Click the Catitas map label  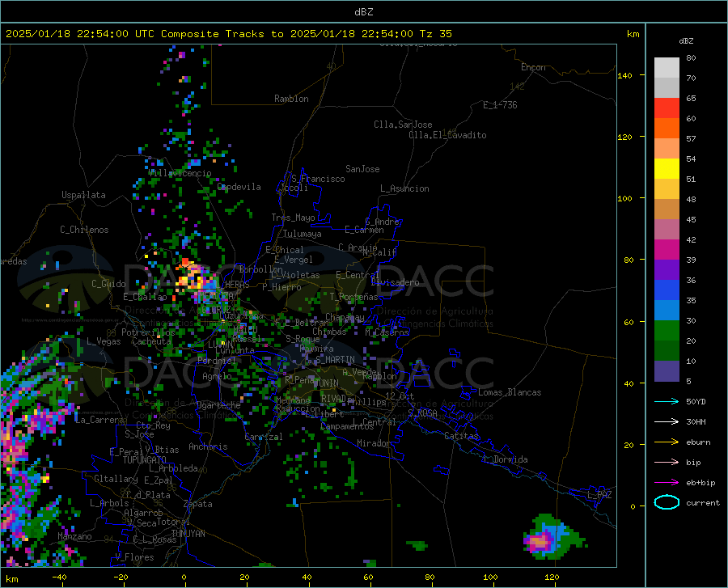(x=462, y=436)
